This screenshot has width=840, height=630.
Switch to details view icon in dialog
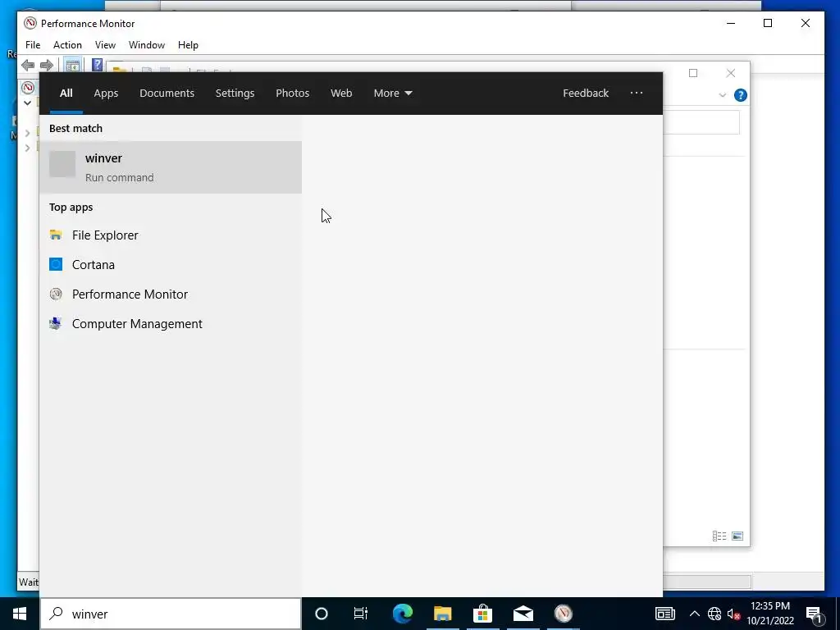(x=719, y=536)
